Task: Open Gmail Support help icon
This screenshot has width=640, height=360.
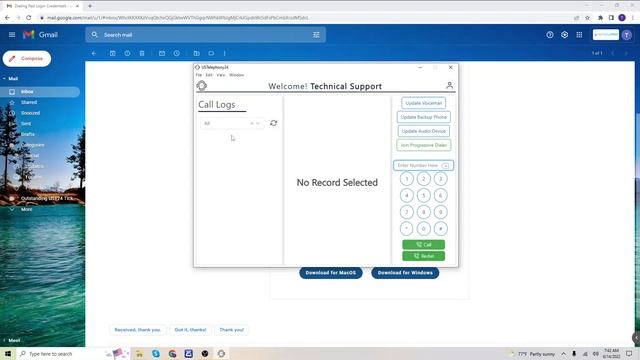Action: point(550,35)
